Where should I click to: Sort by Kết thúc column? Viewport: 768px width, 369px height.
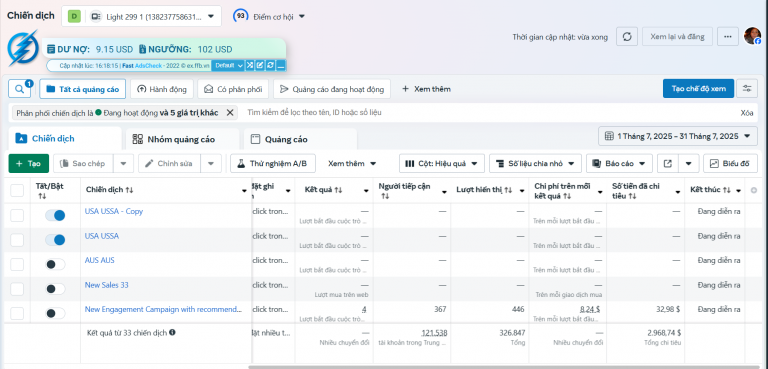point(726,190)
